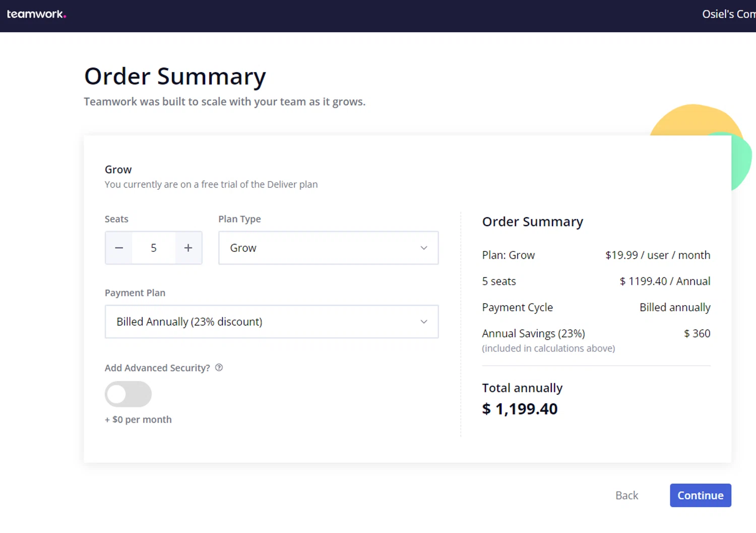This screenshot has height=533, width=756.
Task: Click the '$19.99 / user / month' price
Action: [x=658, y=255]
